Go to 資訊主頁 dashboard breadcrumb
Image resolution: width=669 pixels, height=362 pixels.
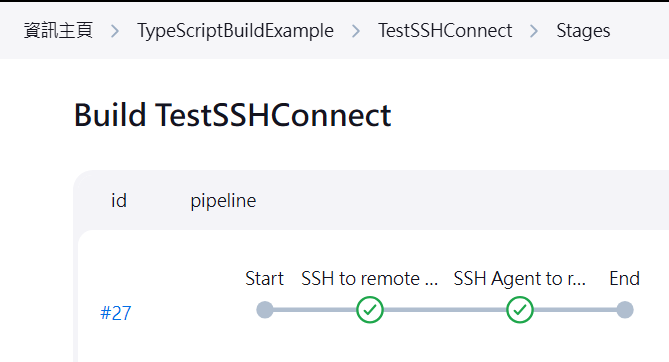[x=58, y=31]
